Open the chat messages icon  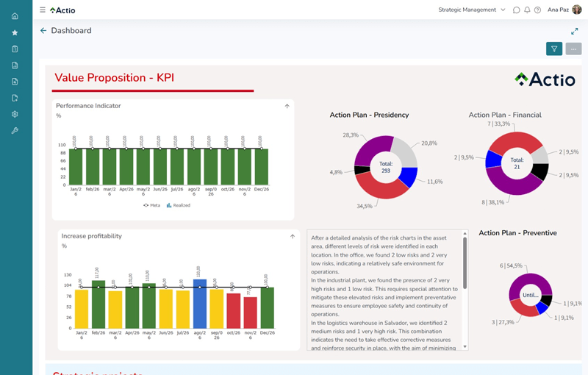(516, 10)
